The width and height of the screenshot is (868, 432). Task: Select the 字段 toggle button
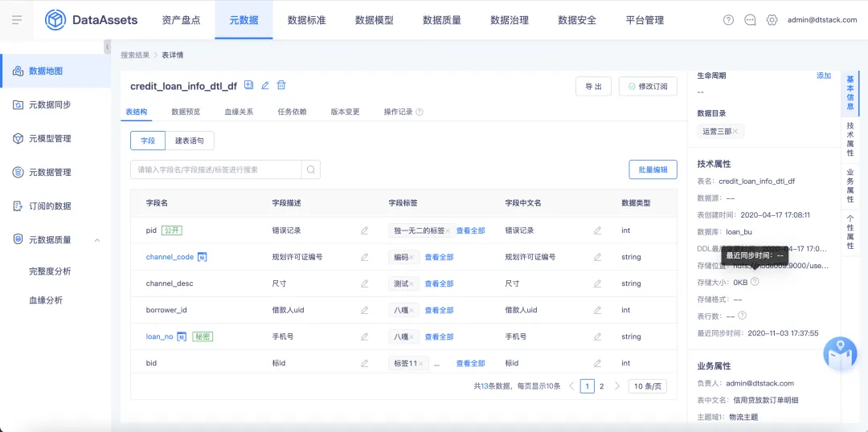[148, 141]
